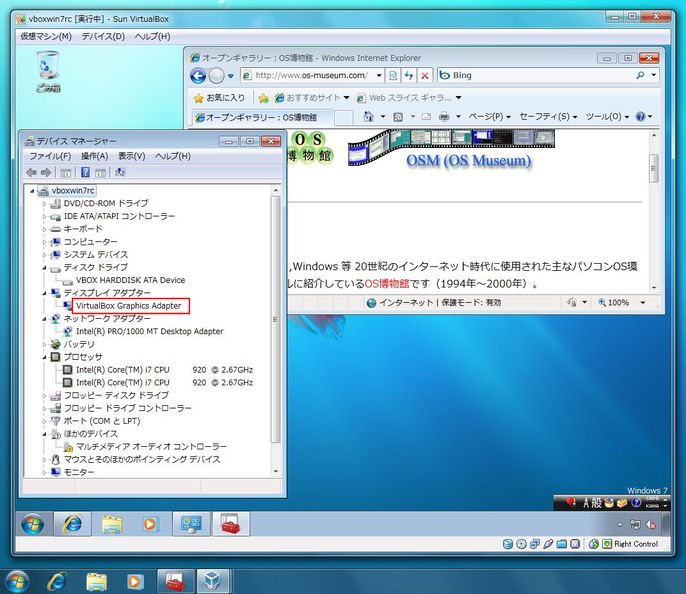The width and height of the screenshot is (686, 594).
Task: Open Internet Explorer on guest taskbar
Action: pyautogui.click(x=73, y=524)
